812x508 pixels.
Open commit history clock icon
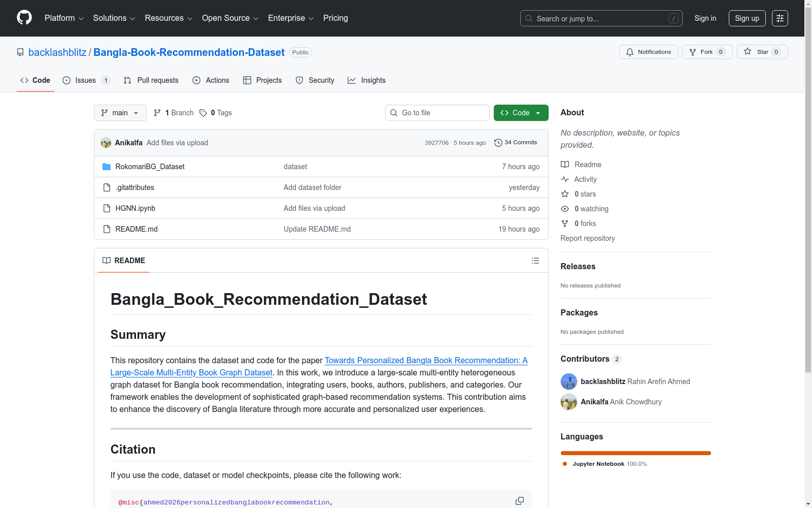click(x=498, y=143)
